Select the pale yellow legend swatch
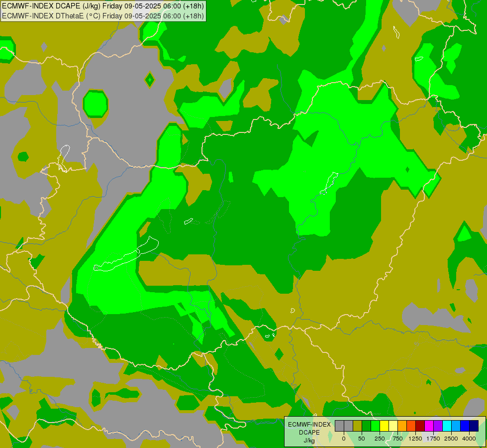Screen dimensions: 487x448 [x=393, y=426]
